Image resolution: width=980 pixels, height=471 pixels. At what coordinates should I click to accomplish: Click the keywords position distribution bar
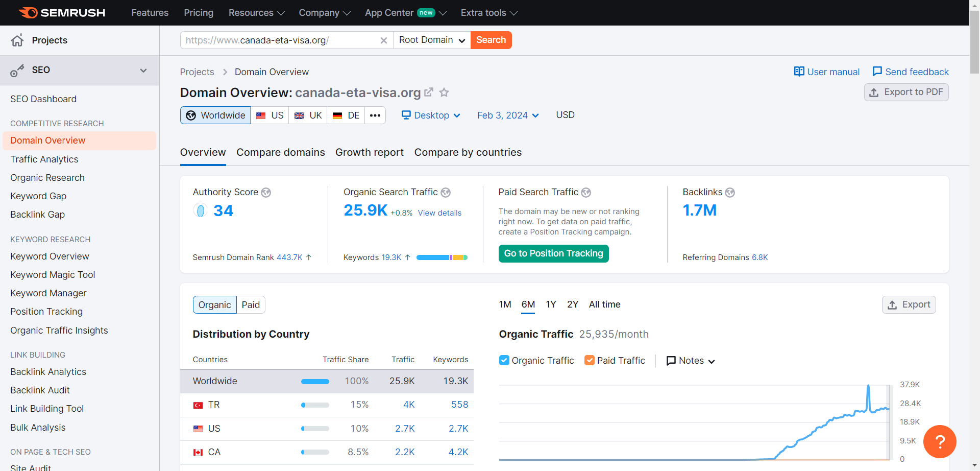[442, 257]
